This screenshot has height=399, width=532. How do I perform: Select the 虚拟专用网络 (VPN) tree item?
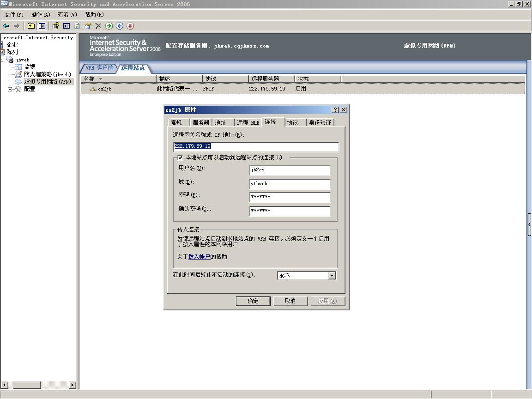coord(48,82)
